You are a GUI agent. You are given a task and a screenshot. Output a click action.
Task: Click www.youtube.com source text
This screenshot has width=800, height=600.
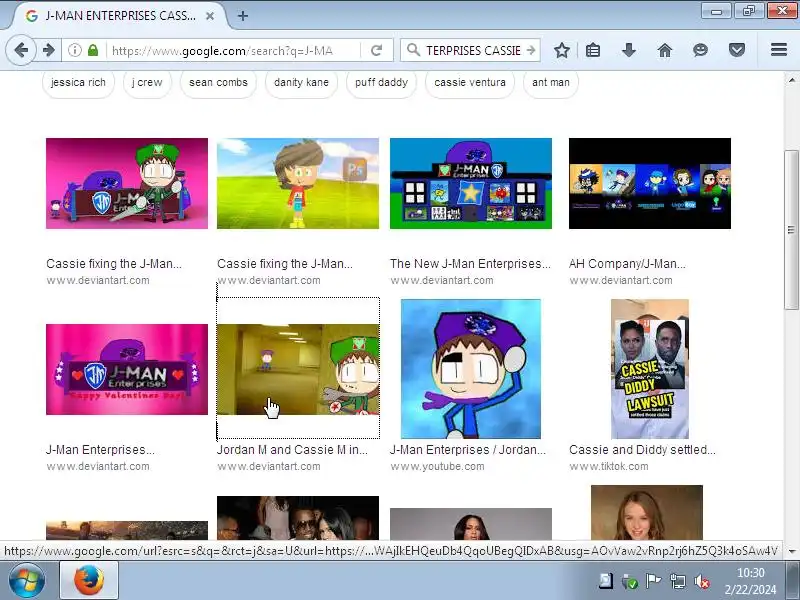(438, 466)
